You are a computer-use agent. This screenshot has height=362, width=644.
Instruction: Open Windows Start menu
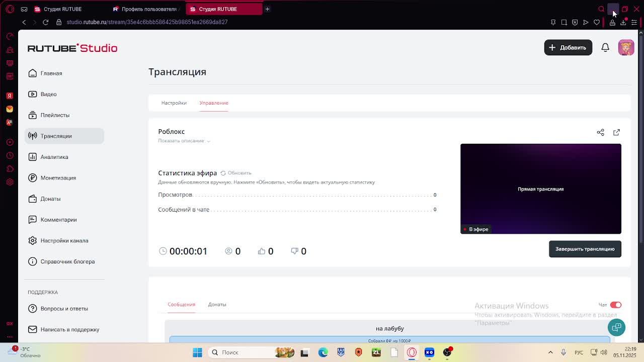click(x=197, y=352)
